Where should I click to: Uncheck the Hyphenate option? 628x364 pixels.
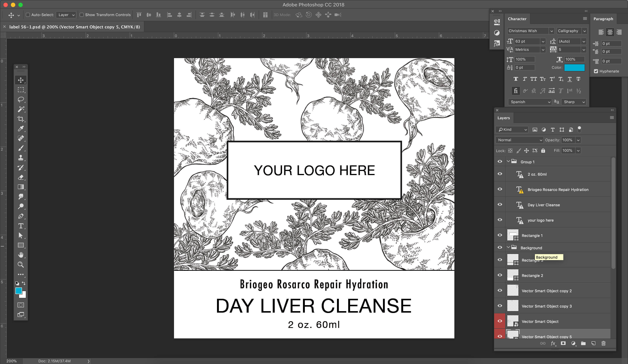[x=596, y=71]
